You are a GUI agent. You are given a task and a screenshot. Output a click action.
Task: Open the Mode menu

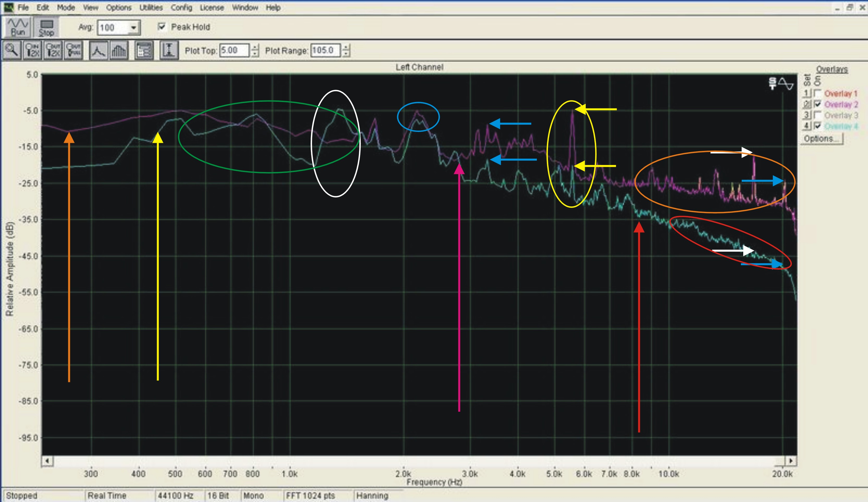point(66,8)
